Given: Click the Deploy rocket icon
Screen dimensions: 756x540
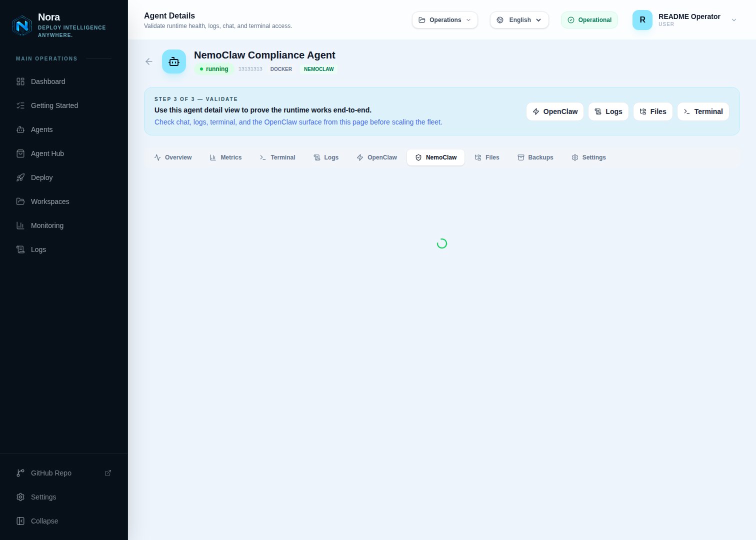Looking at the screenshot, I should [x=20, y=177].
